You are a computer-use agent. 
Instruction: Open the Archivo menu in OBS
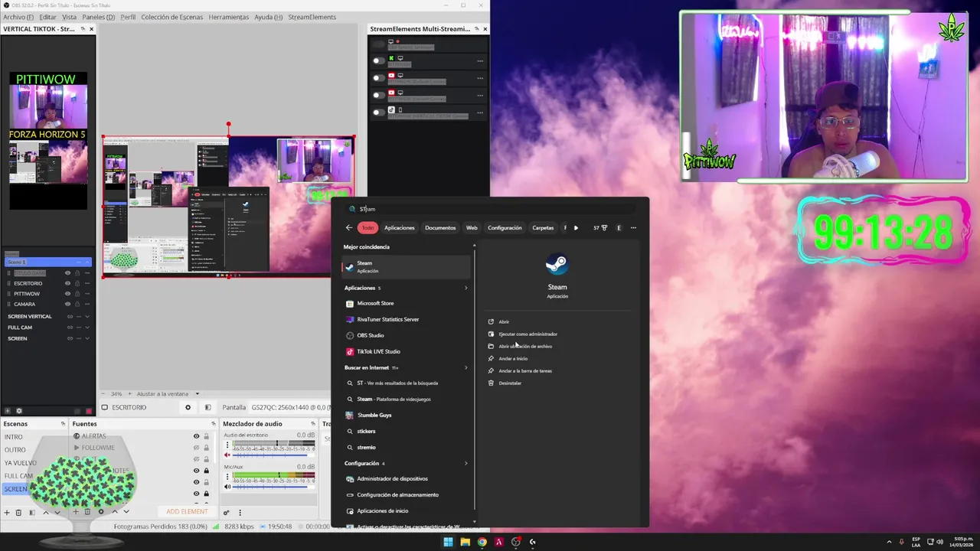coord(18,17)
